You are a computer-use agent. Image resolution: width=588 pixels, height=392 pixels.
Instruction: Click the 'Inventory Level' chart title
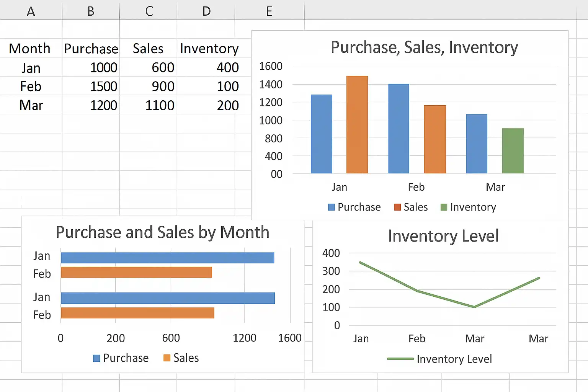[443, 236]
